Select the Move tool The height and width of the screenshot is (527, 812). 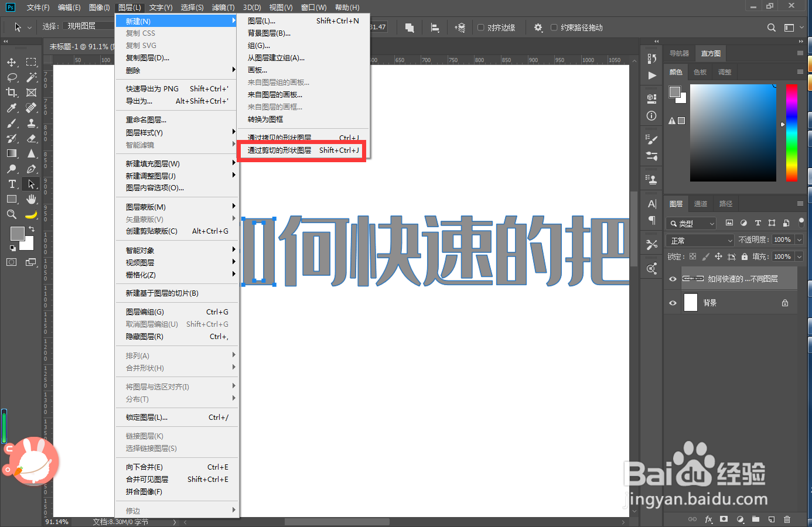click(12, 61)
